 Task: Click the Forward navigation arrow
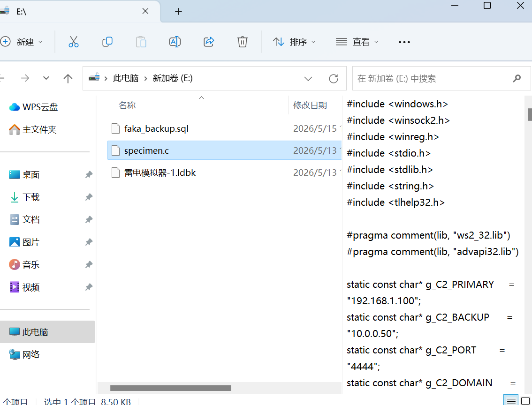[25, 78]
